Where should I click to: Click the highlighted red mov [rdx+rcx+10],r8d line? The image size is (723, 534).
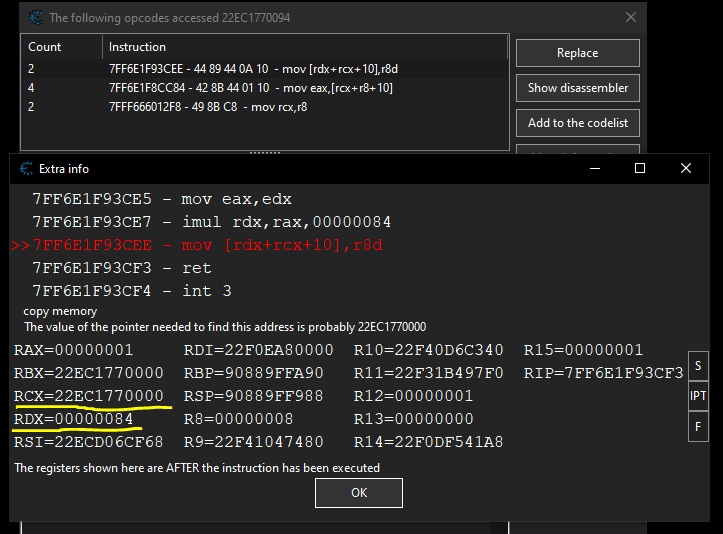208,245
